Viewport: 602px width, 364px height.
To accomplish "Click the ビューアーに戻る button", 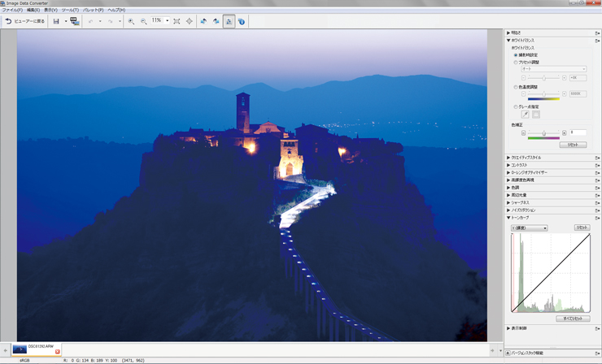I will (24, 21).
